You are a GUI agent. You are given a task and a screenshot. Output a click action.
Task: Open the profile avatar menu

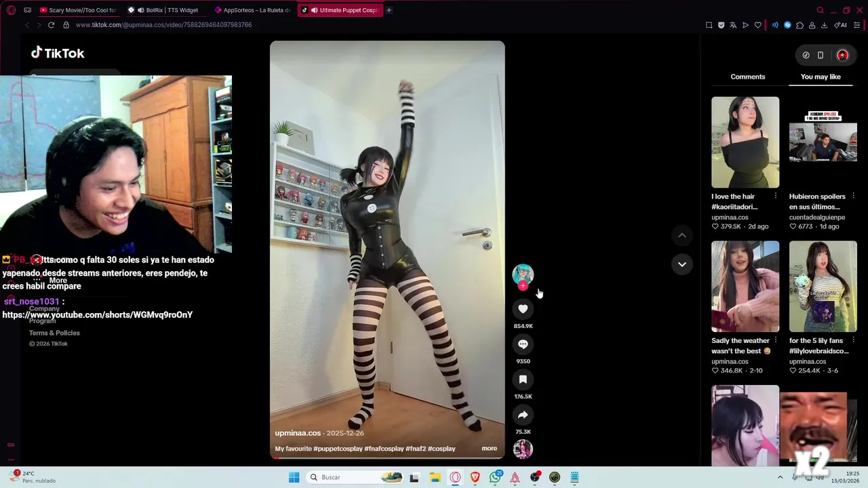point(842,55)
